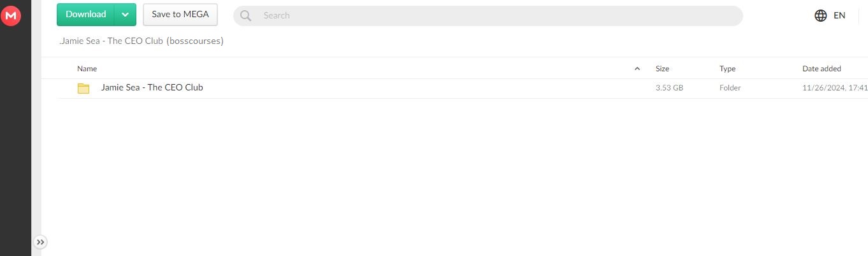This screenshot has width=868, height=256.
Task: Click the green Download button
Action: pos(85,15)
